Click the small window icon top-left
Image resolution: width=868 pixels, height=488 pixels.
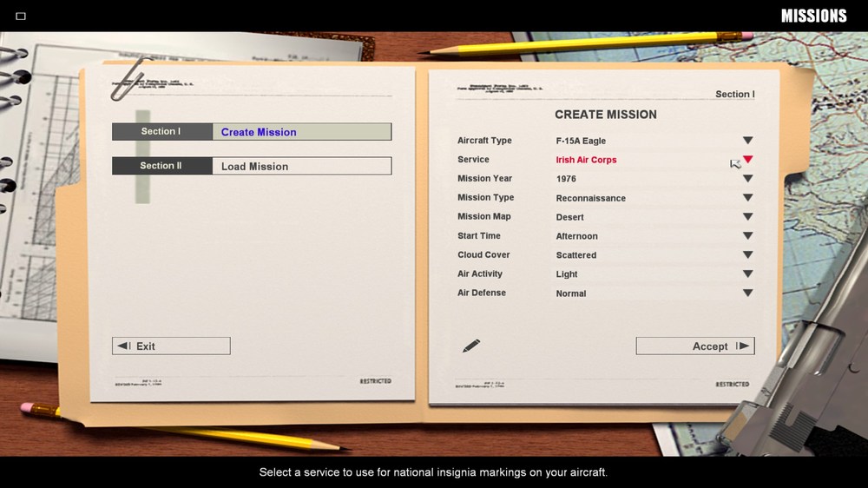coord(21,16)
